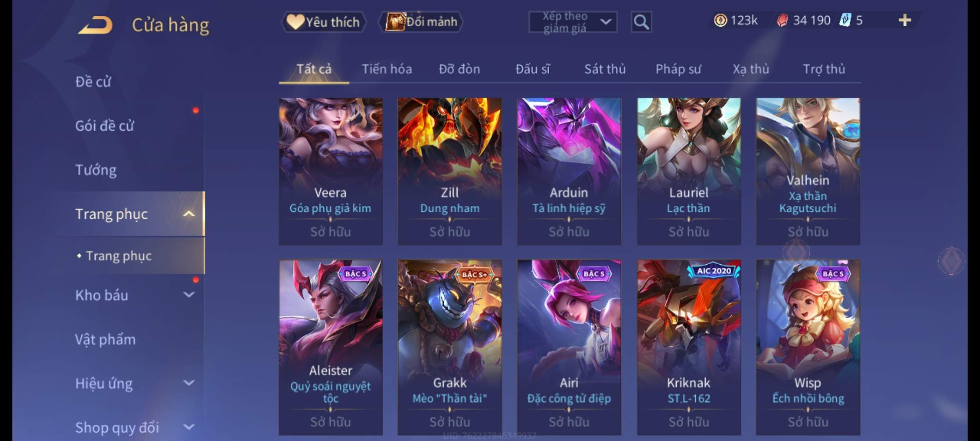Switch to the Pháp sư tab
This screenshot has width=980, height=441.
pos(678,69)
